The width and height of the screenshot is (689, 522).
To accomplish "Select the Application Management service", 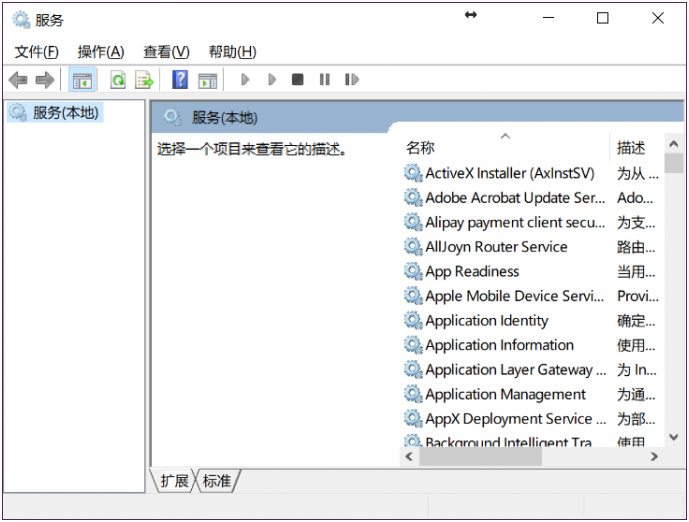I will pyautogui.click(x=504, y=395).
